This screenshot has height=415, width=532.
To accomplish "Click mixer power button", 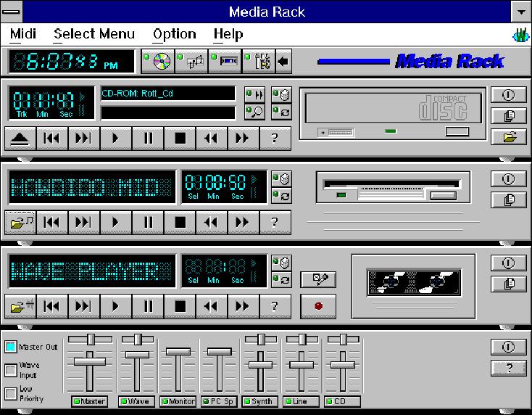I will click(x=508, y=347).
